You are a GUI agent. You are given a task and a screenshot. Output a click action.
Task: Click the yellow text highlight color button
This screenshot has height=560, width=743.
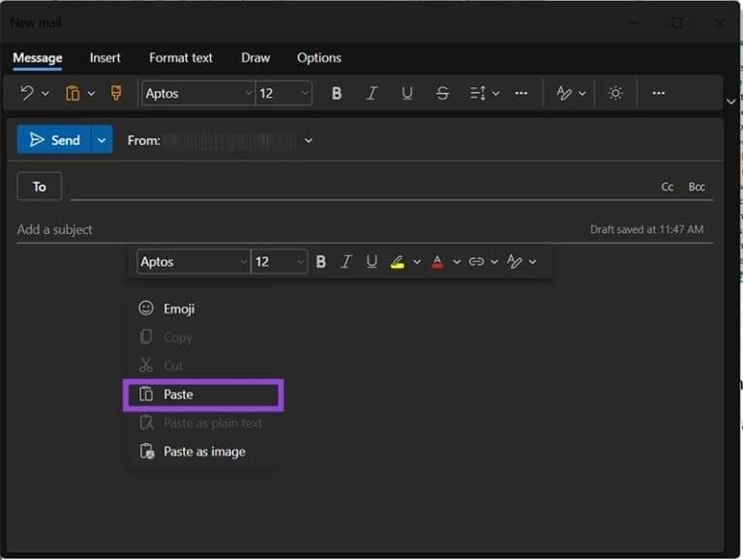point(398,262)
